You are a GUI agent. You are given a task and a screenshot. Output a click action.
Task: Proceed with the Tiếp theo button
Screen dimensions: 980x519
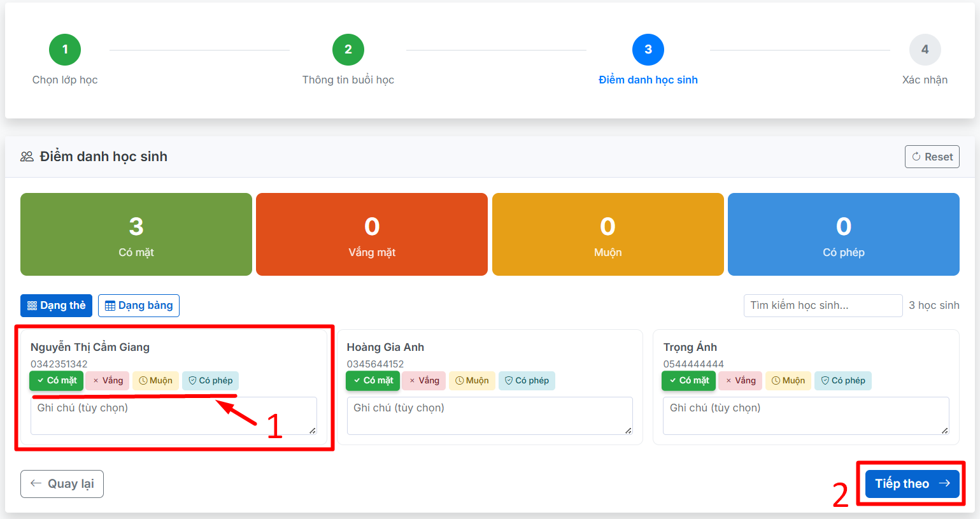point(912,484)
